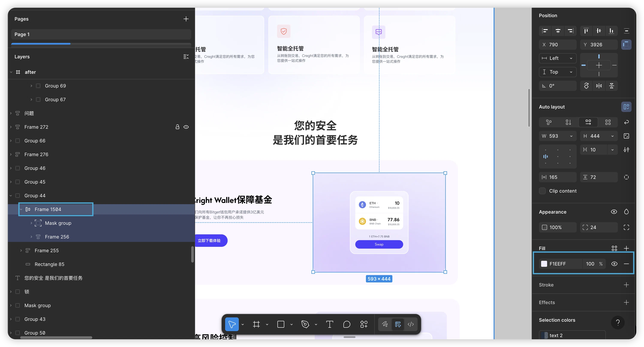Align vertical centers icon
644x347 pixels.
(x=599, y=31)
